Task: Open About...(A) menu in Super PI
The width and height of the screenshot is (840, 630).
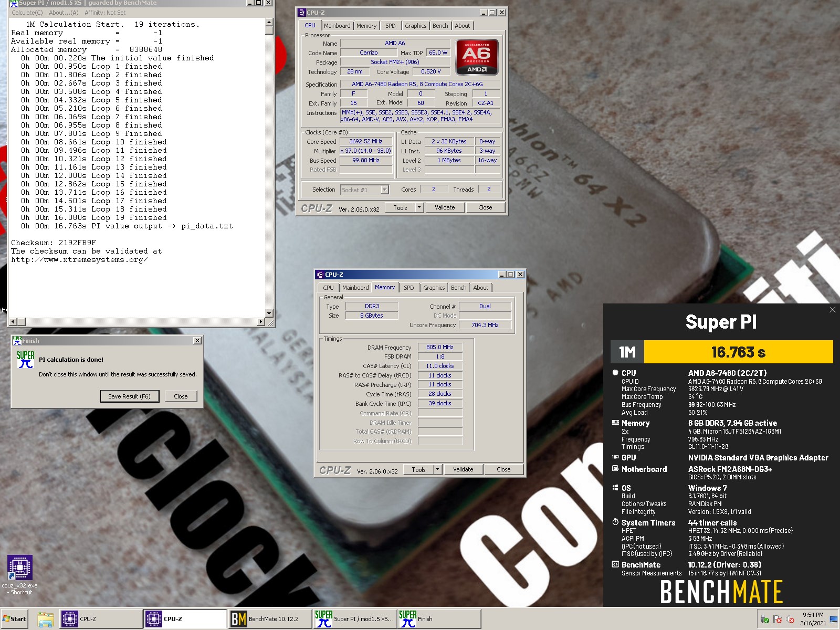Action: [64, 13]
